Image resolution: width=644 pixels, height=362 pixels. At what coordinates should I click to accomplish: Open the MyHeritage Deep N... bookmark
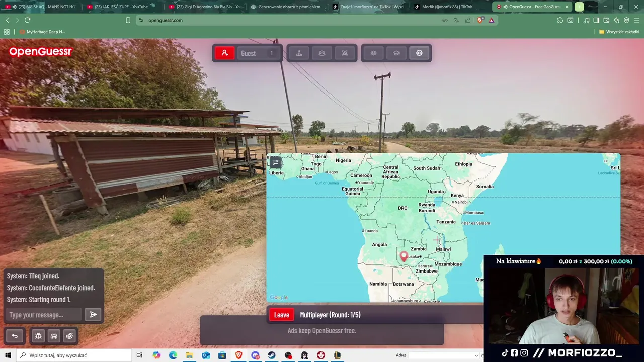43,32
